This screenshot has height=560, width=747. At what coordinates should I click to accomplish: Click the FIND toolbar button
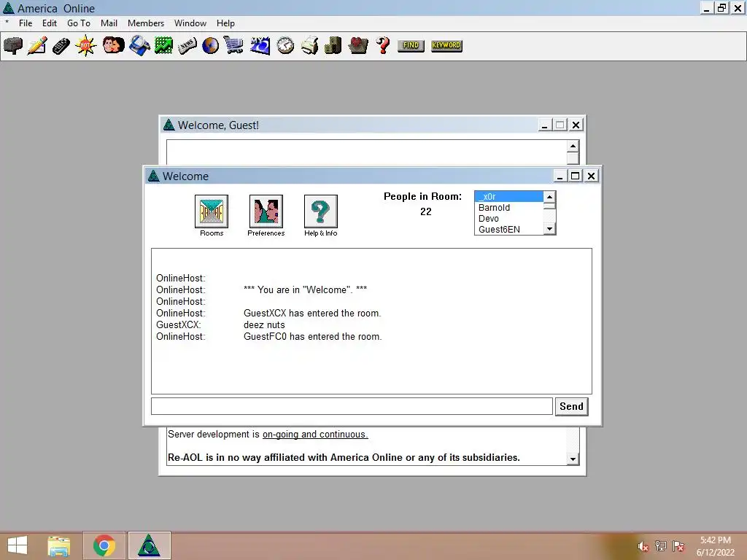[411, 46]
